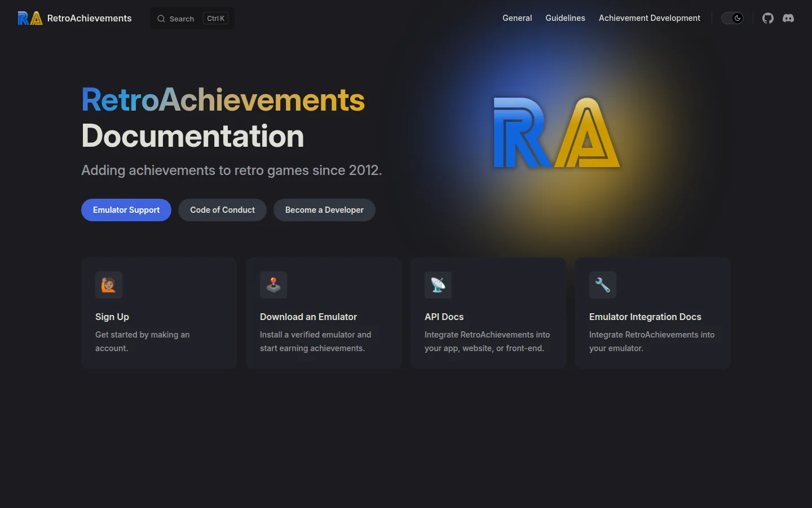The width and height of the screenshot is (812, 508).
Task: Click the Ctrl K shortcut badge
Action: (215, 19)
